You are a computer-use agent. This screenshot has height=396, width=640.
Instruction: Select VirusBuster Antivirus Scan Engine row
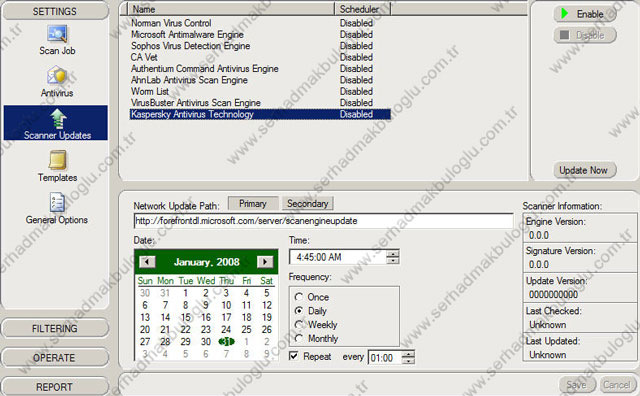pos(260,103)
